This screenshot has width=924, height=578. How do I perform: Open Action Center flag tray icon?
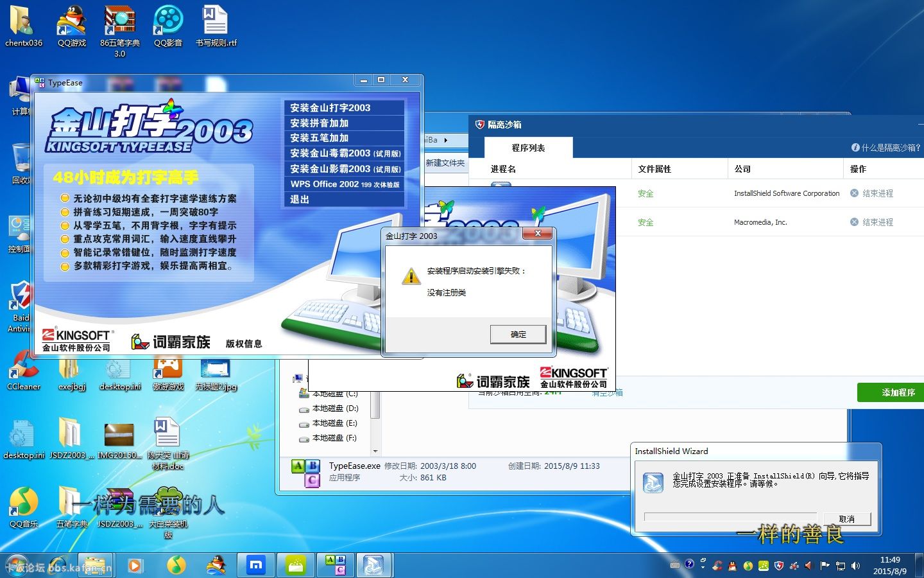(x=825, y=566)
